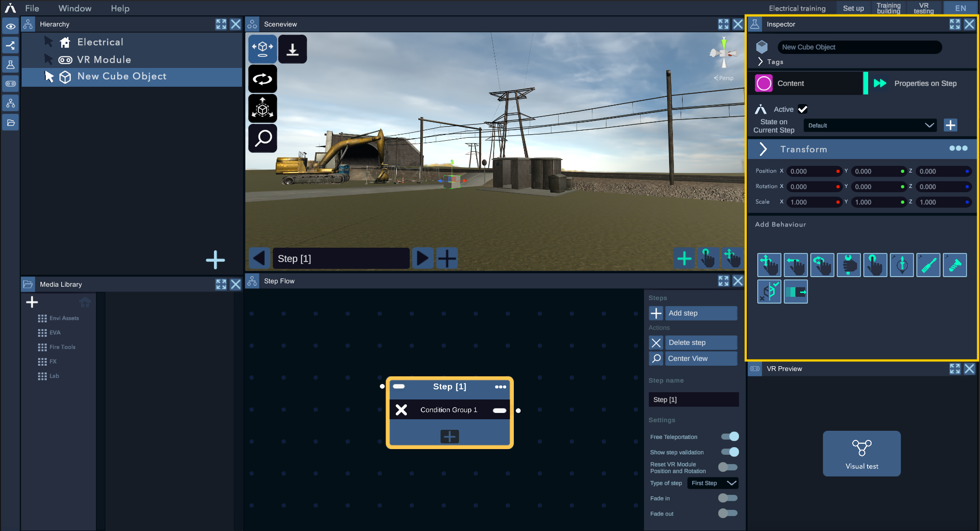Screen dimensions: 980x531
Task: Expand the Tags section in the Inspector
Action: pos(761,62)
